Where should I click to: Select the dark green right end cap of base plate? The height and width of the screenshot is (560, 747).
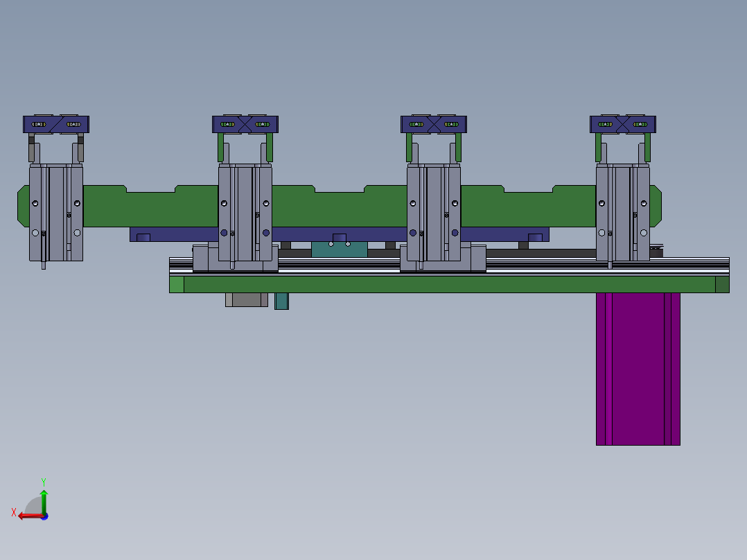point(722,285)
